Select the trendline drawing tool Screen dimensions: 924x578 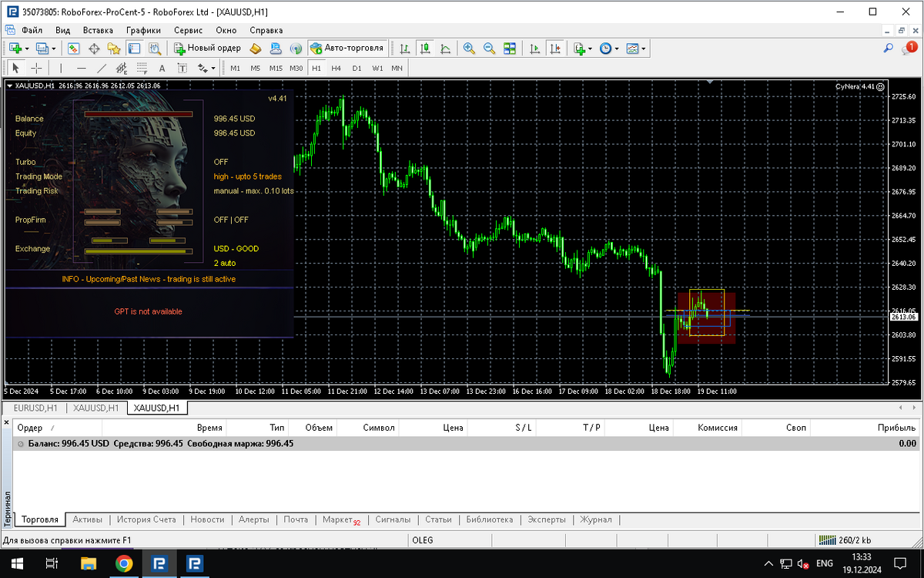[x=102, y=68]
